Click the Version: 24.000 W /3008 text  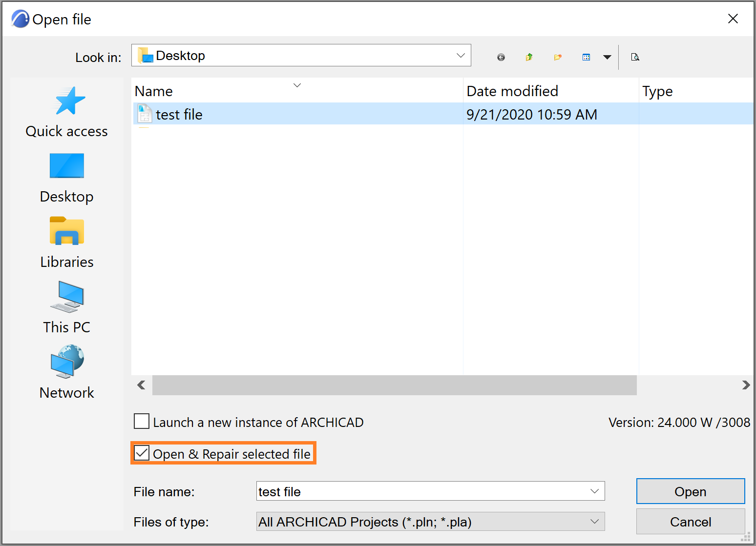679,422
